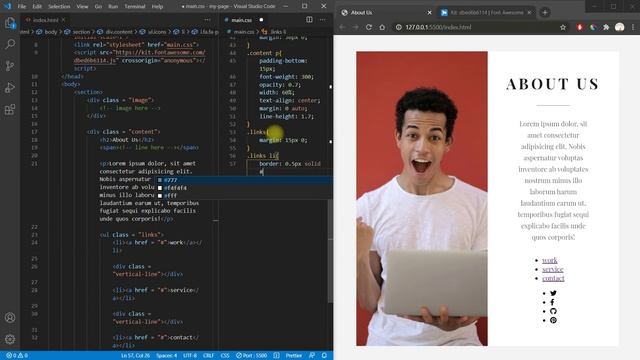This screenshot has width=640, height=360.
Task: Switch to the Font Awesome Kit browser tab
Action: (486, 13)
